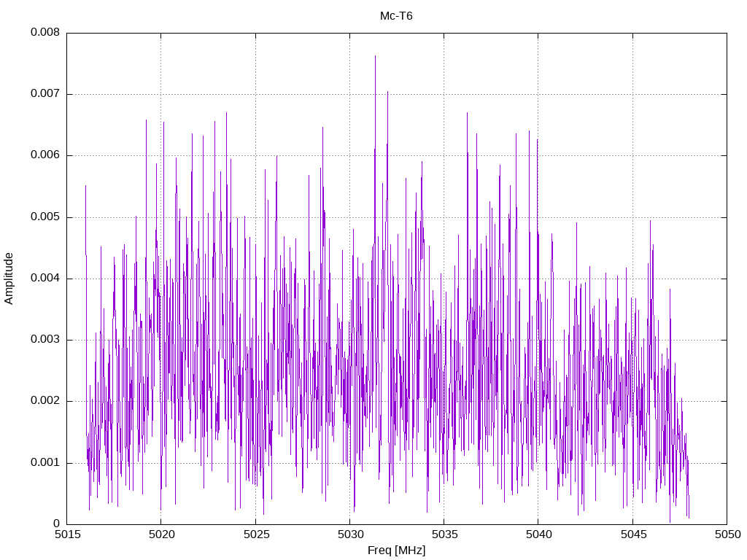The image size is (747, 560).
Task: Click the plot title Mc-T6
Action: pyautogui.click(x=396, y=16)
